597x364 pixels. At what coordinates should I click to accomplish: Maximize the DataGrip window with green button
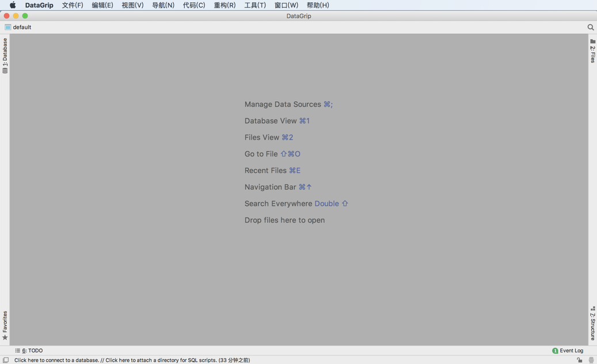pyautogui.click(x=25, y=16)
